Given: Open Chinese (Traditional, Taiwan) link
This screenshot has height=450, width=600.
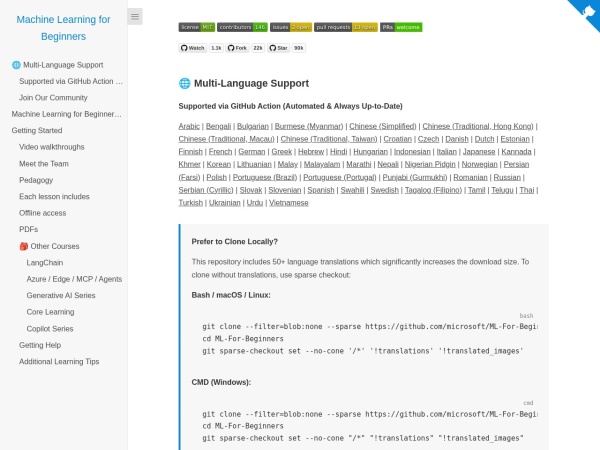Looking at the screenshot, I should tap(329, 139).
